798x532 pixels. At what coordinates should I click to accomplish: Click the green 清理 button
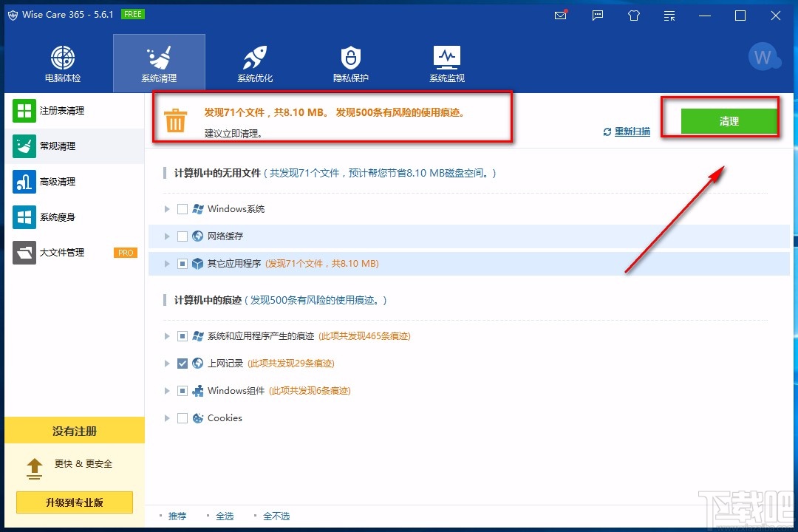tap(729, 121)
